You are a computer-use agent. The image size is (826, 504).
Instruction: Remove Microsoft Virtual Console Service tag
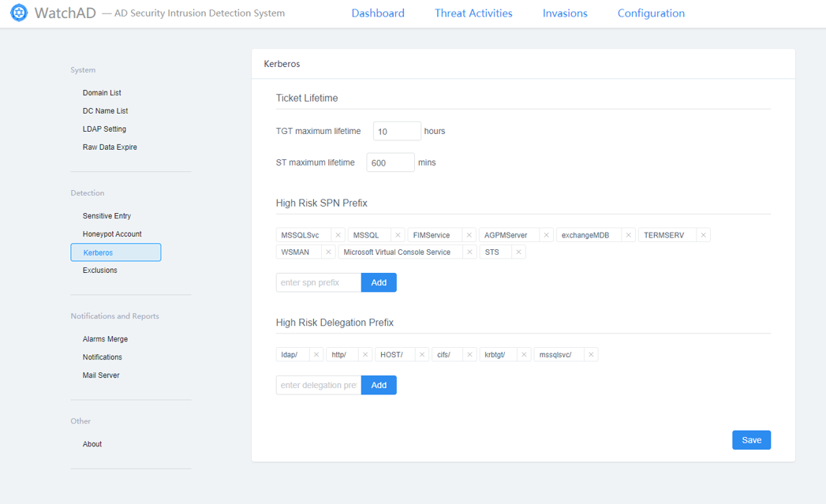coord(469,252)
